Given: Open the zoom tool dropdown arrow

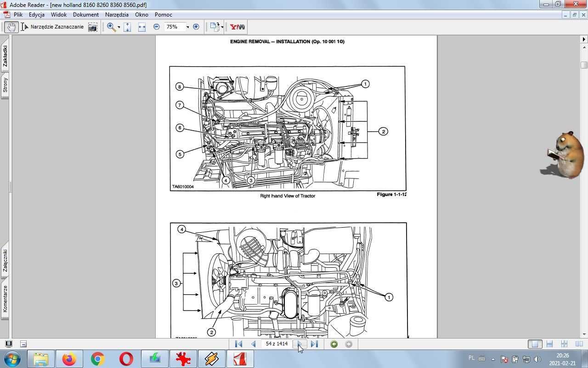Looking at the screenshot, I should point(119,27).
